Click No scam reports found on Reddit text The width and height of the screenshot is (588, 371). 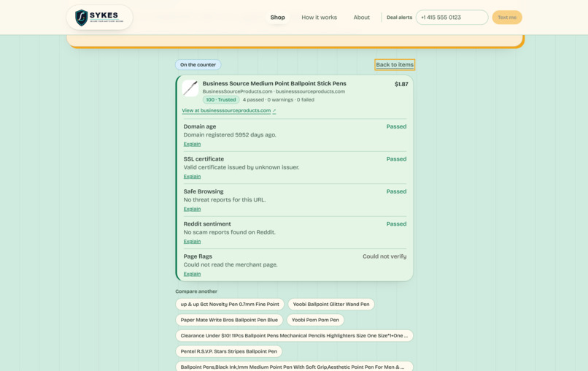(x=230, y=232)
